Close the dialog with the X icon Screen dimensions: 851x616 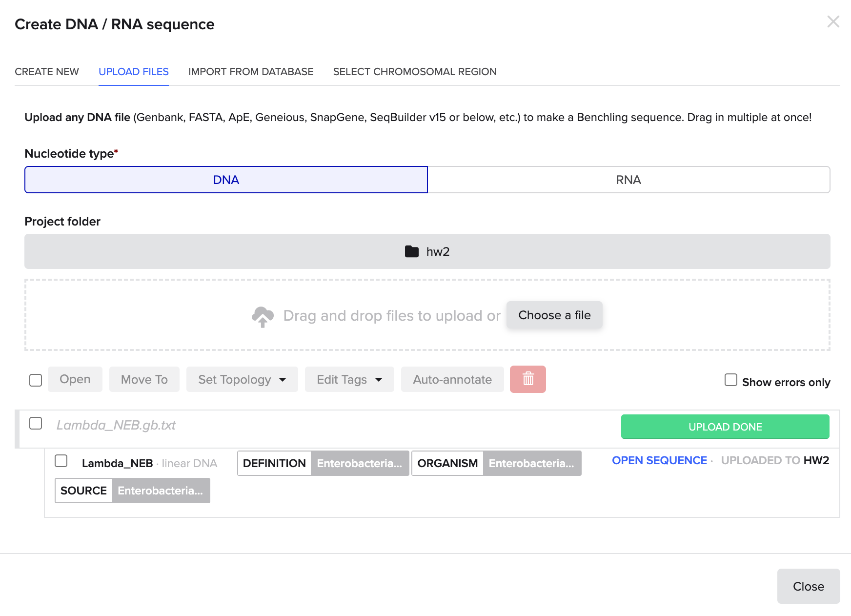click(833, 22)
